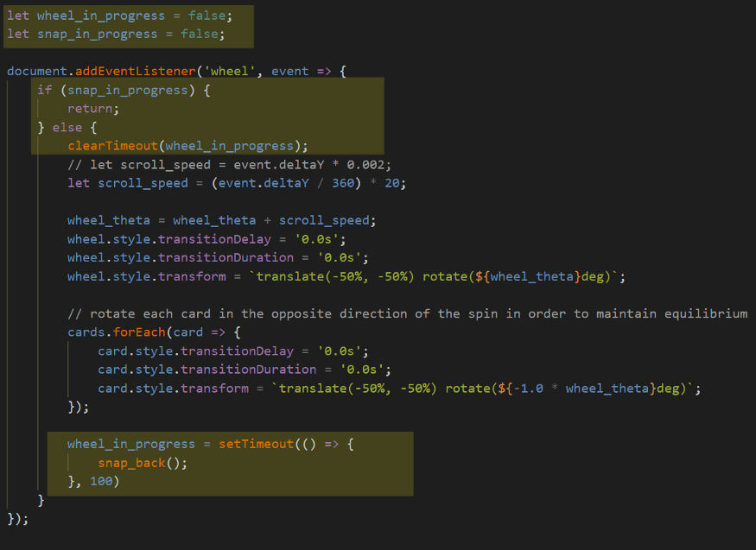756x550 pixels.
Task: Click the clearTimeout(wheel_in_progress); call
Action: tap(187, 146)
